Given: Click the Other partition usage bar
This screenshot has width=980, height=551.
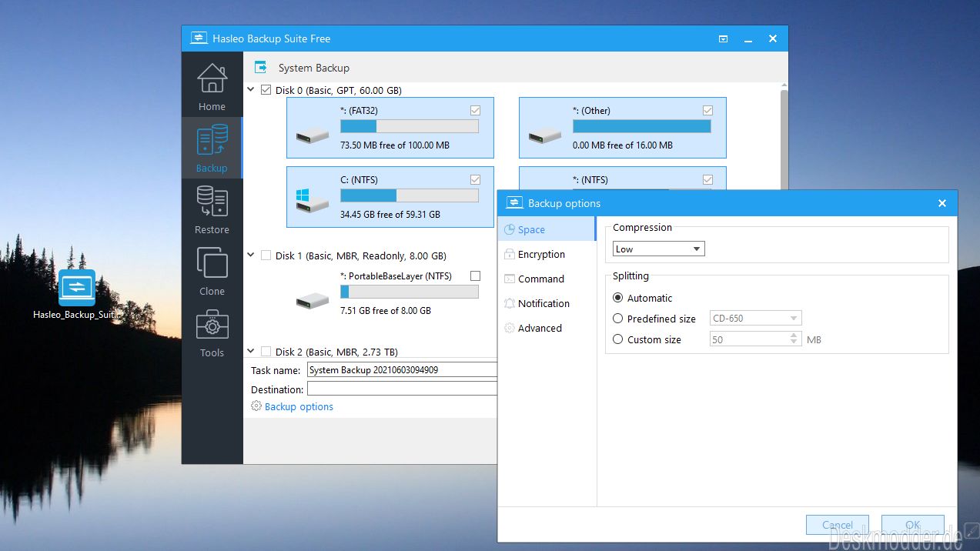Looking at the screenshot, I should (x=642, y=126).
